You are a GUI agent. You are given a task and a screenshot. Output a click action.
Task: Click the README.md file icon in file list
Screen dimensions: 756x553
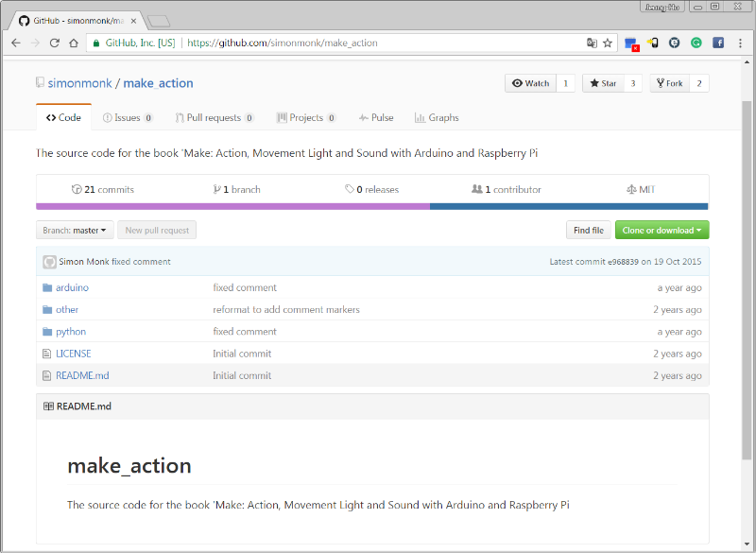[x=46, y=375]
